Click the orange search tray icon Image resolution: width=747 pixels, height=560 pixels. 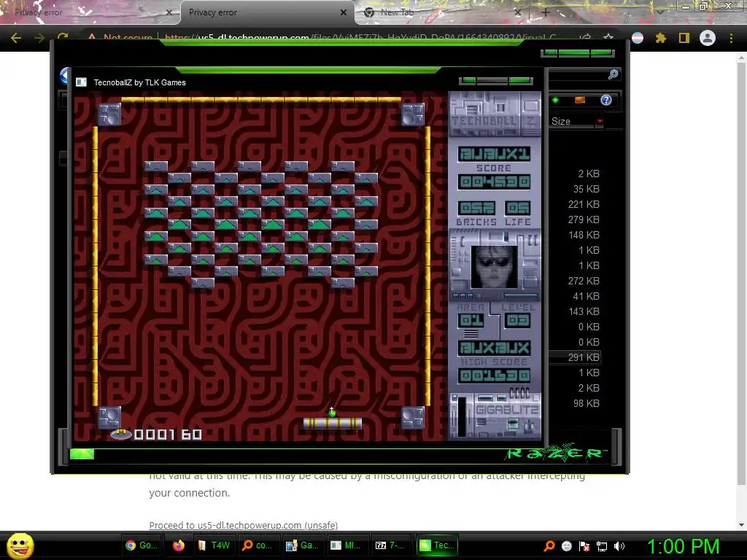(x=549, y=546)
